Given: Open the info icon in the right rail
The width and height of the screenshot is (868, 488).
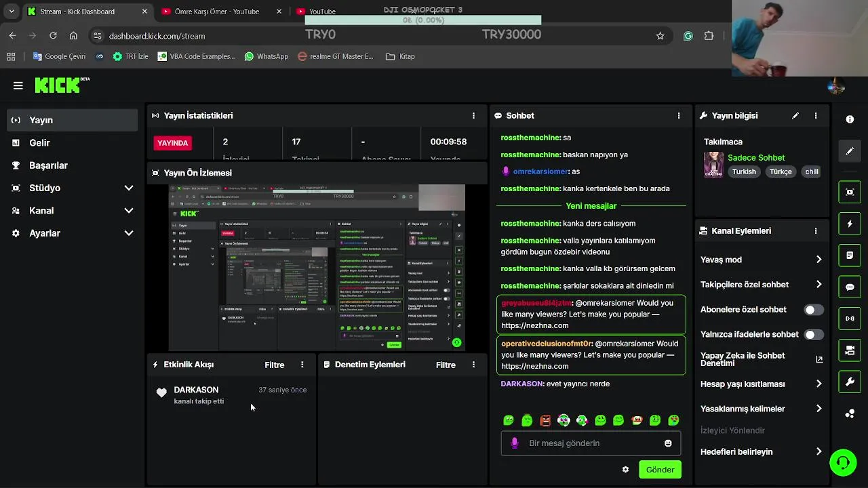Looking at the screenshot, I should tap(850, 119).
